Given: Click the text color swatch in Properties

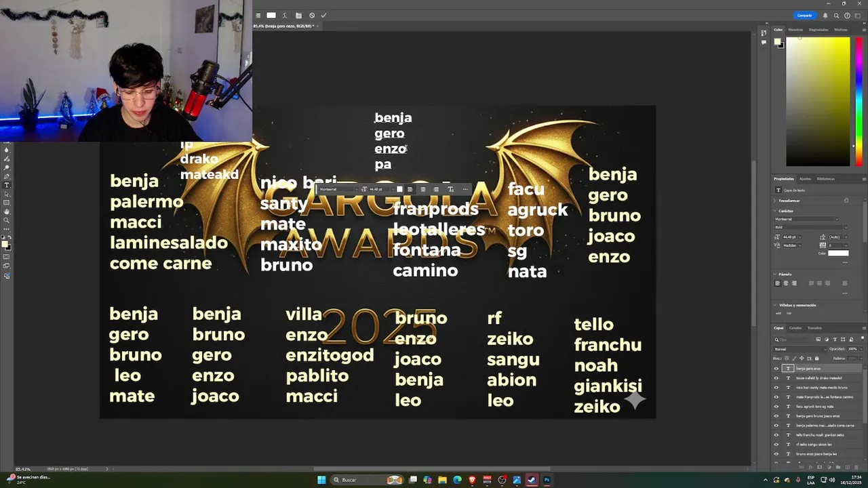Looking at the screenshot, I should [838, 253].
